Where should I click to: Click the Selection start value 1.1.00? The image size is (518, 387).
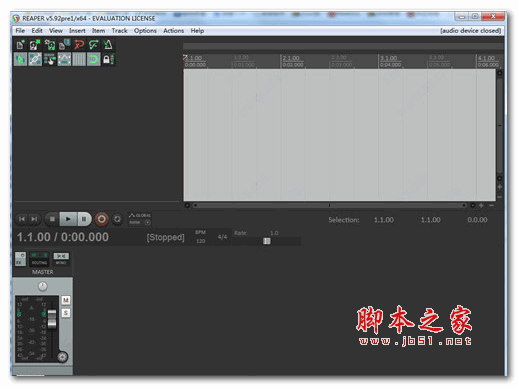click(384, 220)
